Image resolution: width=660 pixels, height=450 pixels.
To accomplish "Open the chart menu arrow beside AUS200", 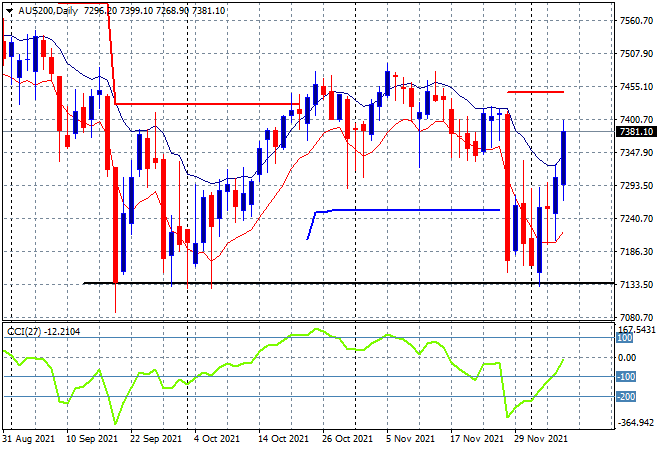I will pyautogui.click(x=9, y=11).
